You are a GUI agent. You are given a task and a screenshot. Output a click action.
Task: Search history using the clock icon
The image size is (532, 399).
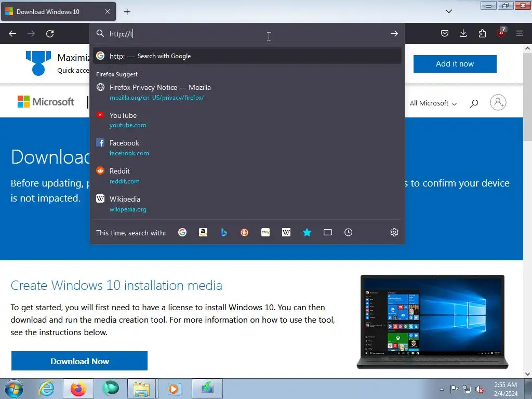point(349,232)
